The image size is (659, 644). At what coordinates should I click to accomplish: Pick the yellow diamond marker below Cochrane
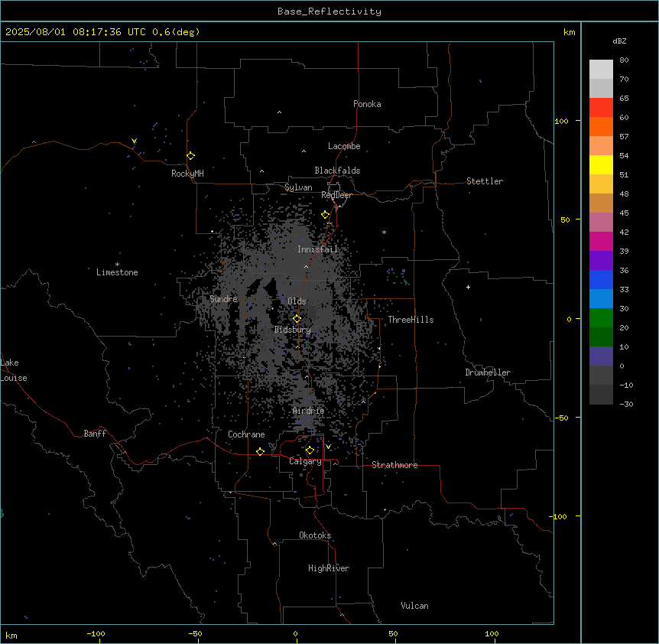click(260, 451)
